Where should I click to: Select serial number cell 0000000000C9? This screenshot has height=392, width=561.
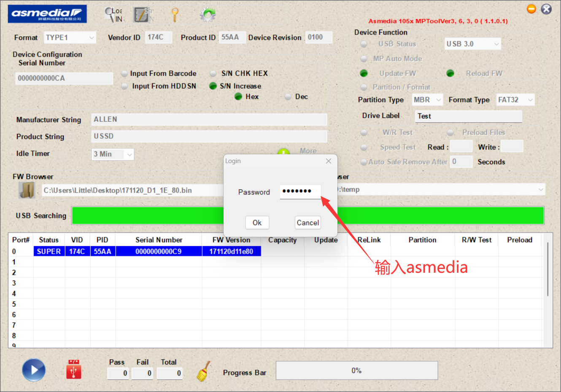pyautogui.click(x=159, y=252)
